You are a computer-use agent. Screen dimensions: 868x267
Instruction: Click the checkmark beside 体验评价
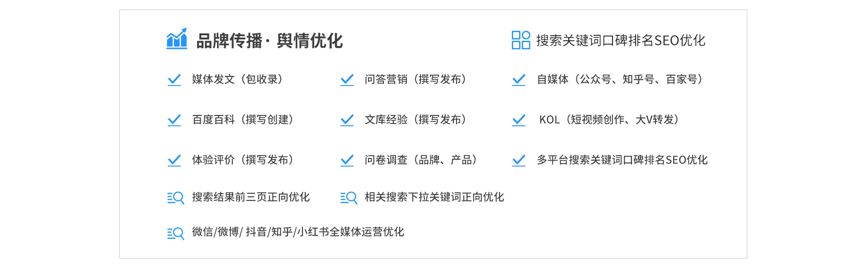click(x=174, y=160)
